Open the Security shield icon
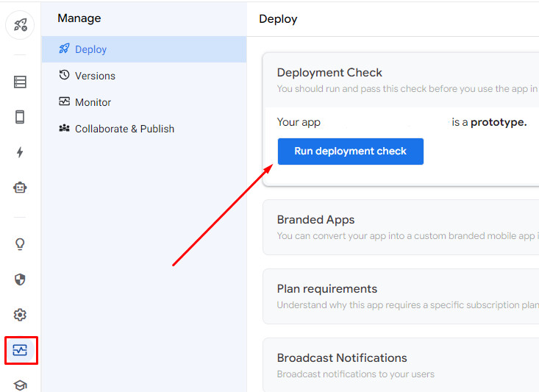 (20, 279)
